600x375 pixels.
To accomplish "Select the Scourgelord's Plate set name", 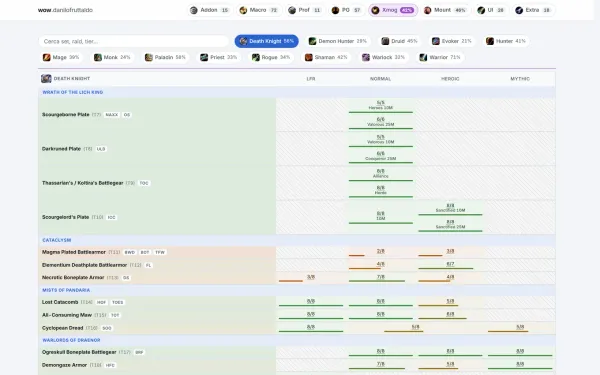I will 65,217.
